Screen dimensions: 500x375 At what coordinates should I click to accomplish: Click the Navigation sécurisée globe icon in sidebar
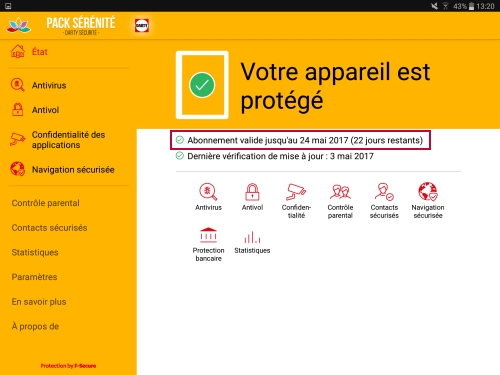point(17,169)
